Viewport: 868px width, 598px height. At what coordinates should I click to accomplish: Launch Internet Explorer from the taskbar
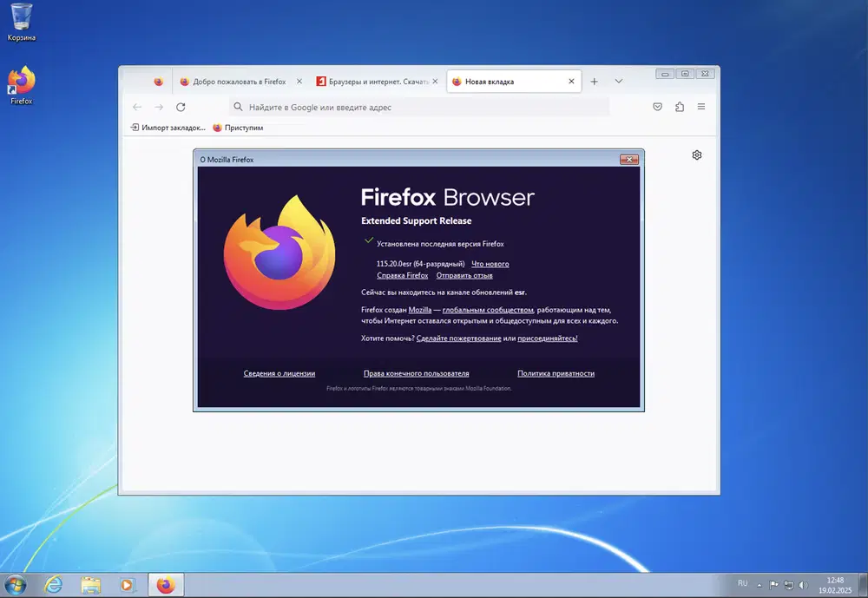[54, 585]
